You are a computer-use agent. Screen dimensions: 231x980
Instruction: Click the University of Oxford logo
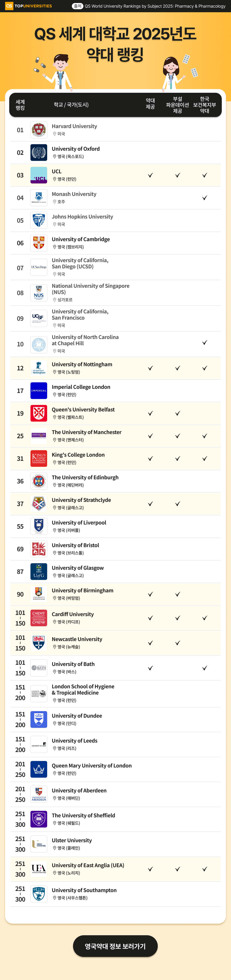pos(39,153)
